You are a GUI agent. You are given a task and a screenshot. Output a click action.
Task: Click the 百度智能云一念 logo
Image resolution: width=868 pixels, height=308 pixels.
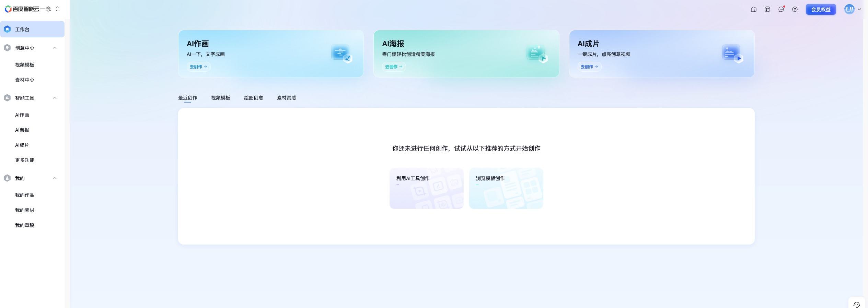click(28, 9)
